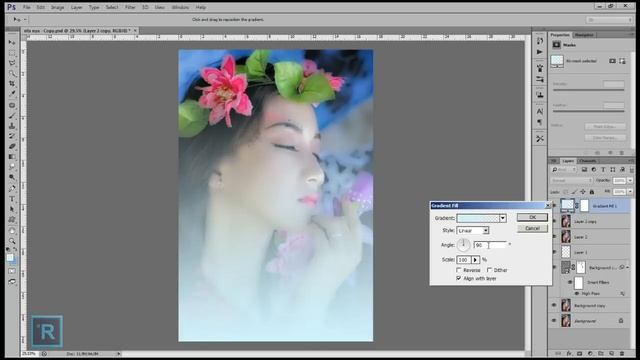Lock all layer attributes padlock icon
The image size is (640, 360).
tap(592, 191)
